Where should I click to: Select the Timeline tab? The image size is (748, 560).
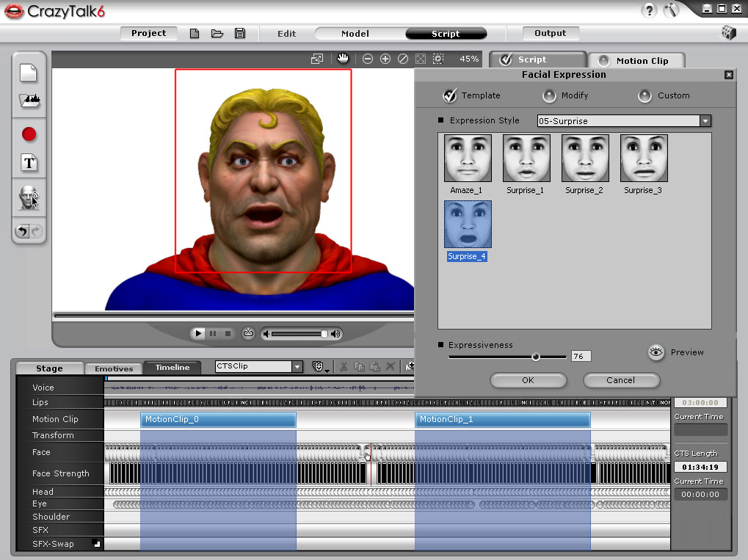[173, 367]
